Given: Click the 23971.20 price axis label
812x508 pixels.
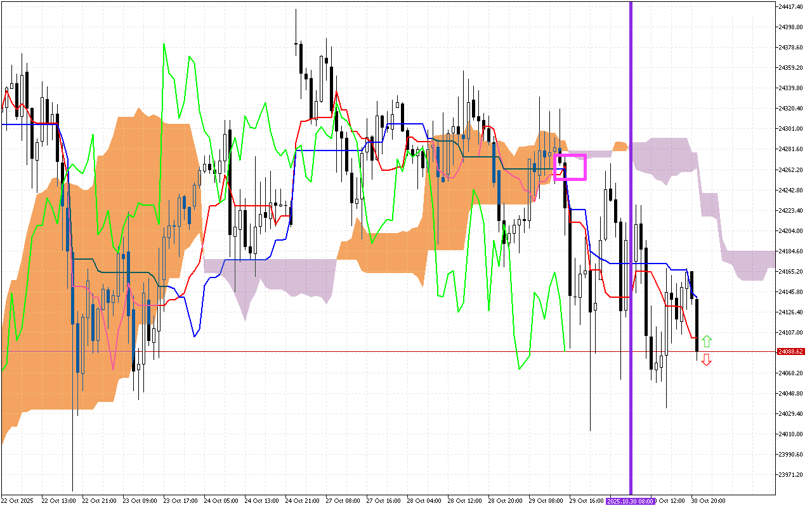Looking at the screenshot, I should (x=790, y=475).
